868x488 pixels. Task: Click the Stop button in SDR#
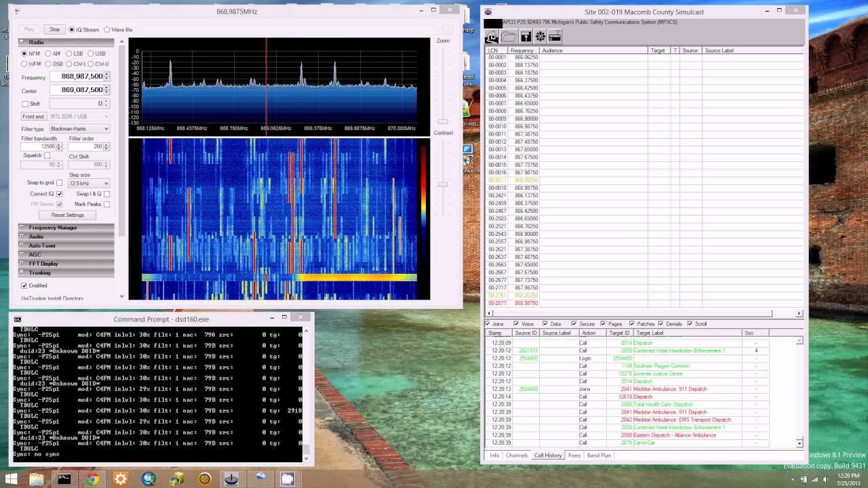pyautogui.click(x=54, y=30)
